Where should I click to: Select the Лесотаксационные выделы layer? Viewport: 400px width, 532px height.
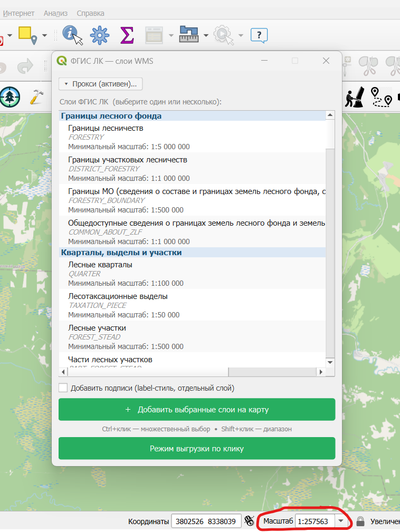pos(192,305)
